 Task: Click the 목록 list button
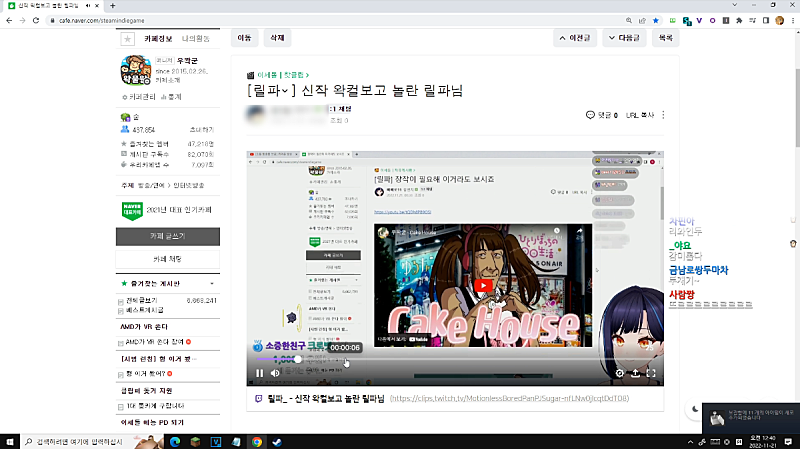(665, 38)
